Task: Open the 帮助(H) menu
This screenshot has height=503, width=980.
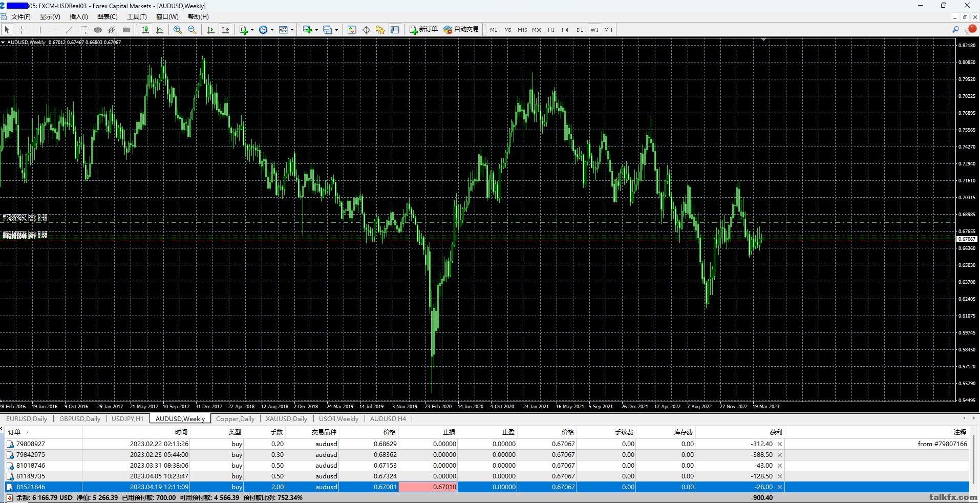Action: [198, 16]
